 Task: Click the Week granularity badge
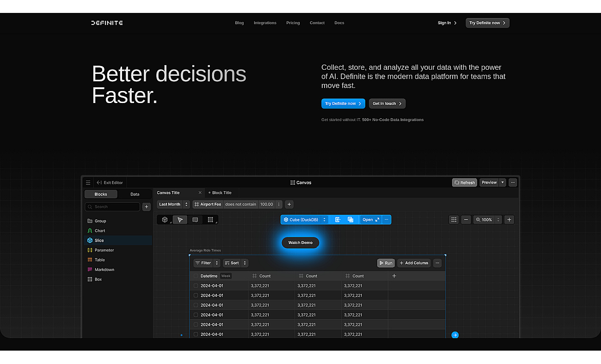click(226, 276)
